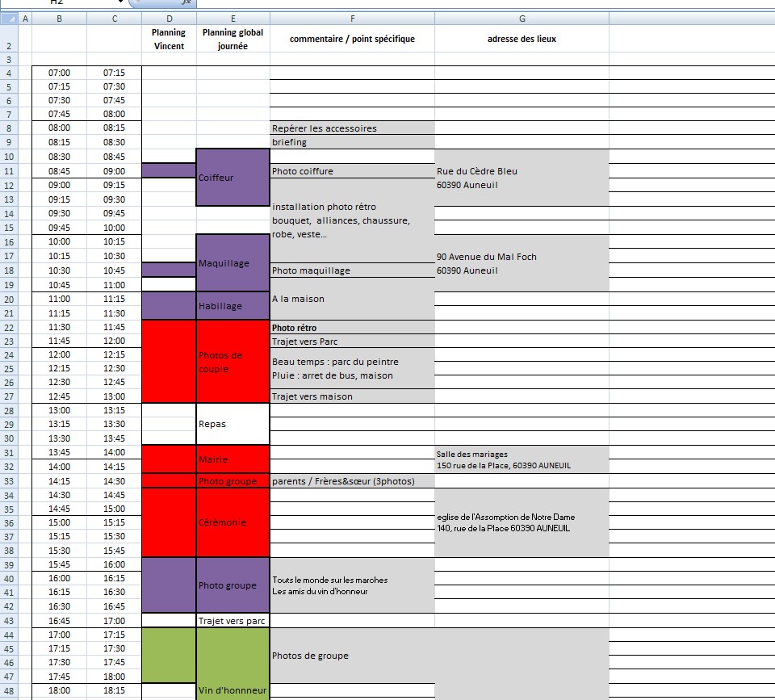Screen dimensions: 775x700
Task: Select column F header
Action: pyautogui.click(x=353, y=19)
